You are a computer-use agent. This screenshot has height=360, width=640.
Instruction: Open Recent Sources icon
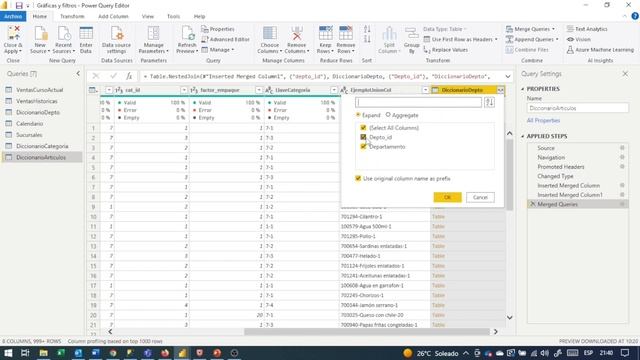click(63, 33)
